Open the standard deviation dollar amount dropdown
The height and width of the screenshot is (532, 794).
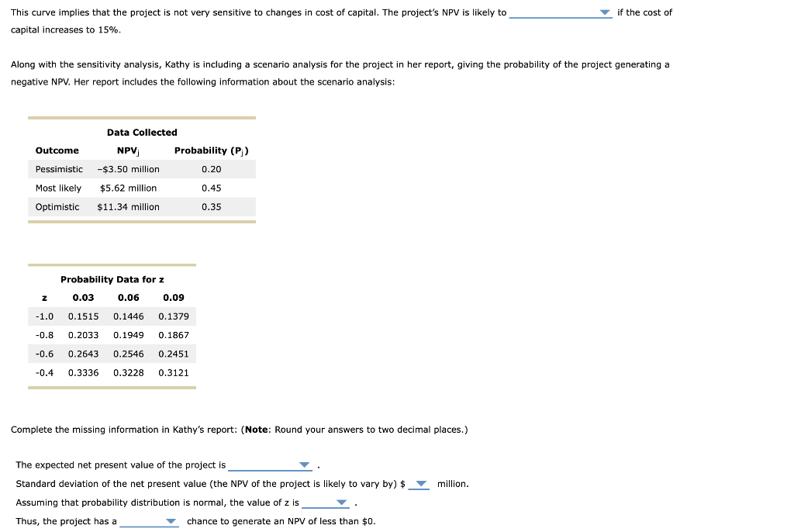pos(419,483)
